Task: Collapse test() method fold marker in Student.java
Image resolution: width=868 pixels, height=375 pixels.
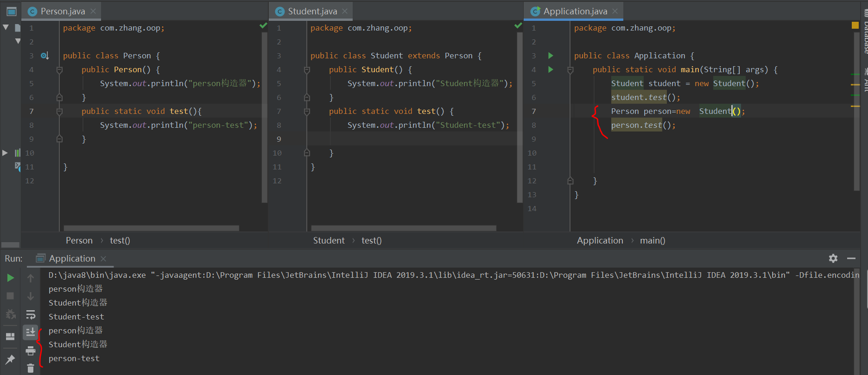Action: (307, 112)
